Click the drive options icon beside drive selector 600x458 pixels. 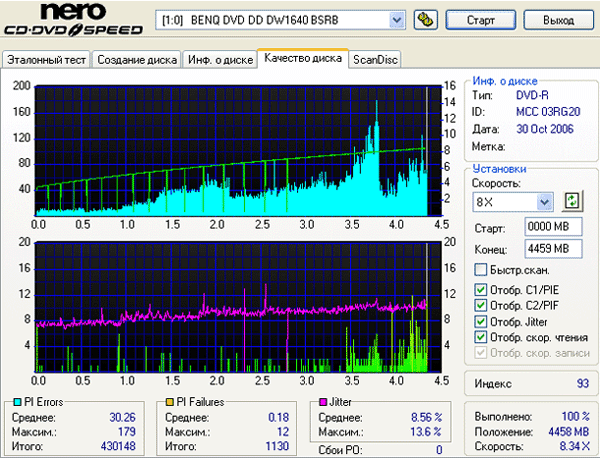(x=424, y=20)
